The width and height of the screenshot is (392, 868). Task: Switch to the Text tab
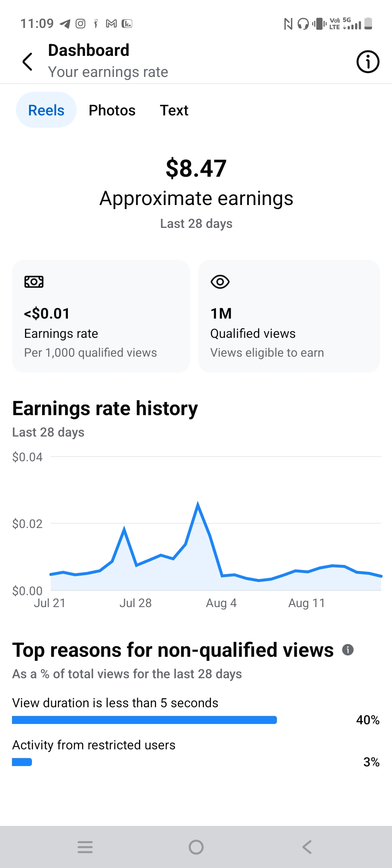tap(174, 110)
